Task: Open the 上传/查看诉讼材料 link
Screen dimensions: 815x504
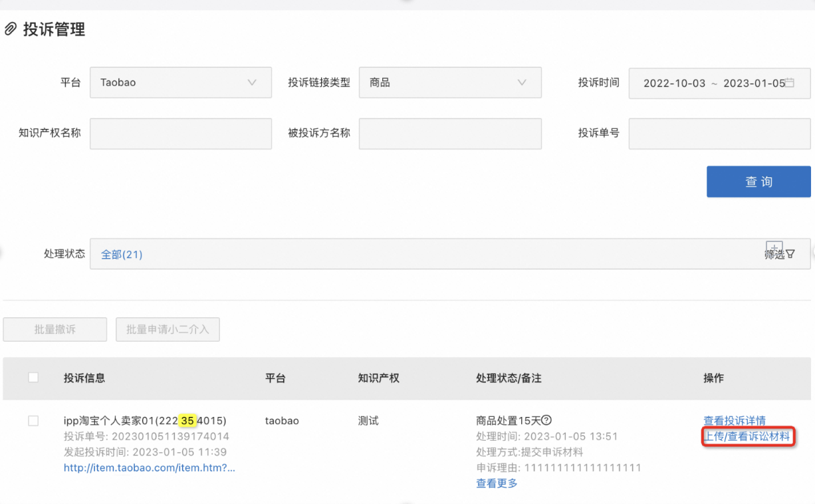Action: point(747,437)
